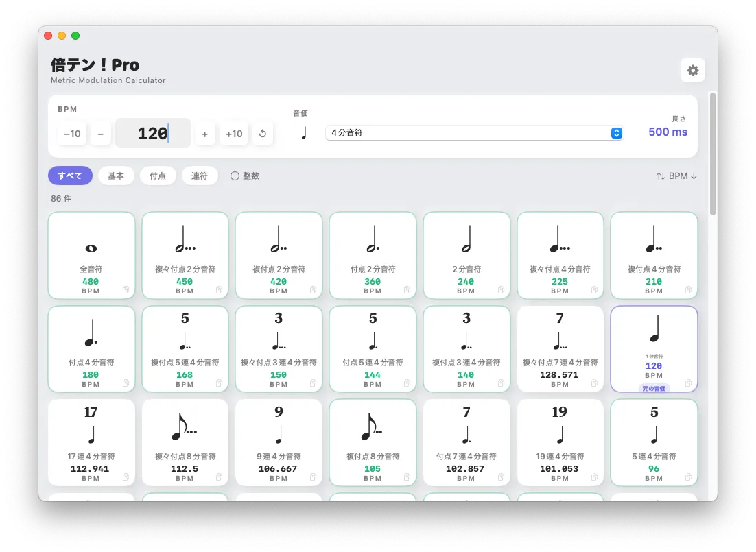The image size is (756, 552).
Task: Click the vertical scrollbar thumb
Action: pyautogui.click(x=713, y=154)
